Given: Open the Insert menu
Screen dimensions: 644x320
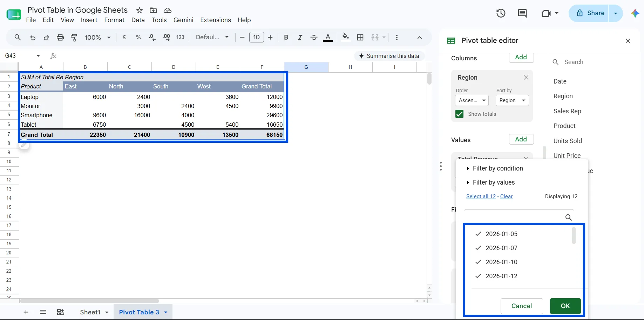Looking at the screenshot, I should pos(89,20).
